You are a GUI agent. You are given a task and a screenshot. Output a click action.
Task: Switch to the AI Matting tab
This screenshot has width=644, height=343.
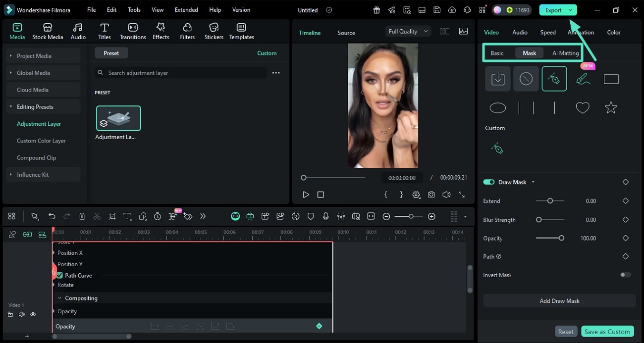[565, 52]
